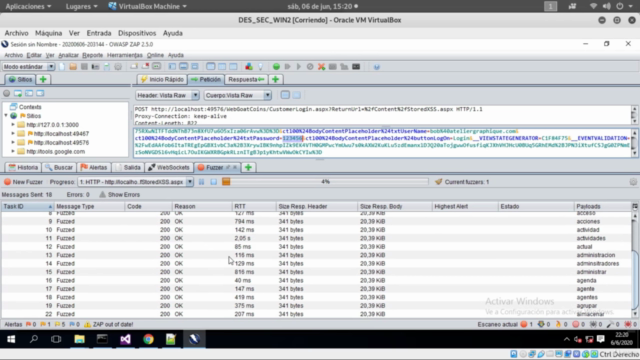Add a new tab beside Respuesta
This screenshot has height=360, width=640.
coord(276,79)
